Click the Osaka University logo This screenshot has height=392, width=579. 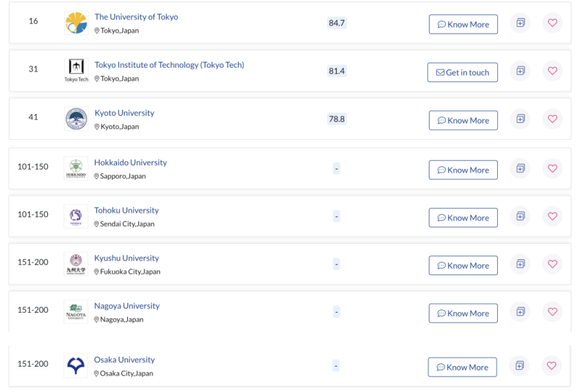(x=75, y=366)
